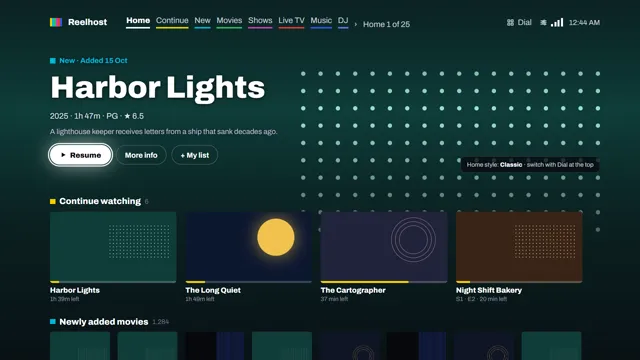The image size is (640, 360).
Task: Click the Dial grid icon
Action: coord(510,22)
